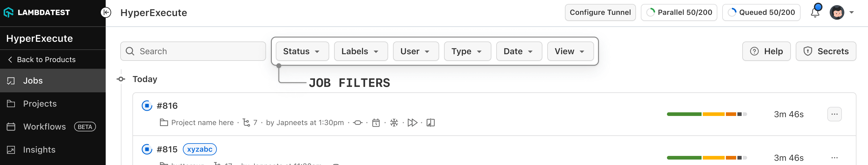
Task: Expand the View options dropdown
Action: click(x=570, y=51)
